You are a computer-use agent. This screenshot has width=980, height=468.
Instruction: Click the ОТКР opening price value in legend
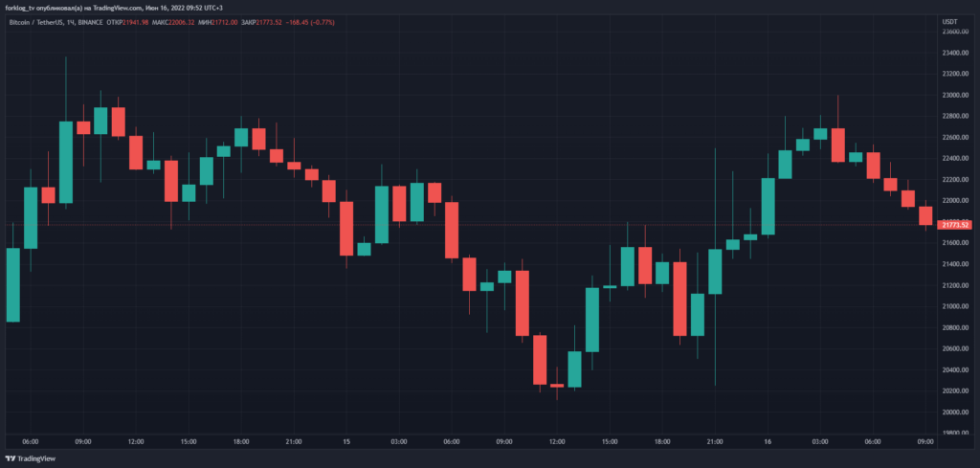click(137, 20)
